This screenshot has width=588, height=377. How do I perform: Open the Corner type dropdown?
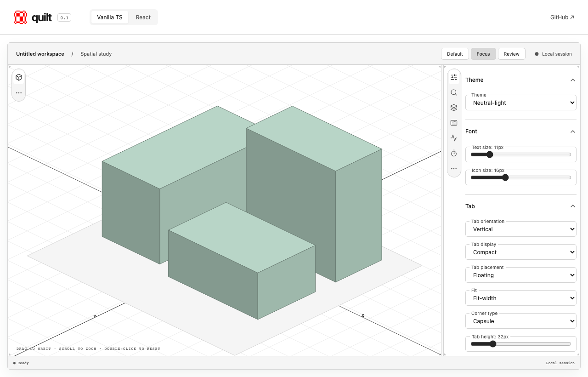[x=521, y=321]
